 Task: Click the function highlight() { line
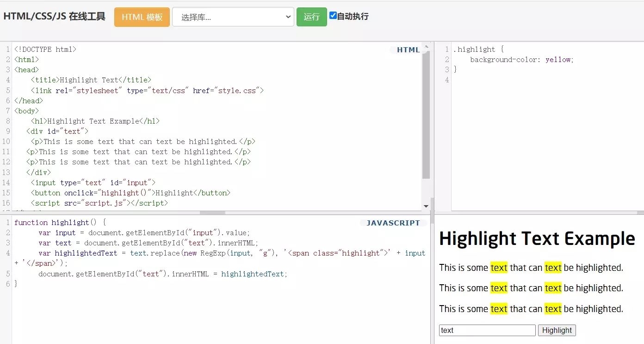(x=60, y=222)
